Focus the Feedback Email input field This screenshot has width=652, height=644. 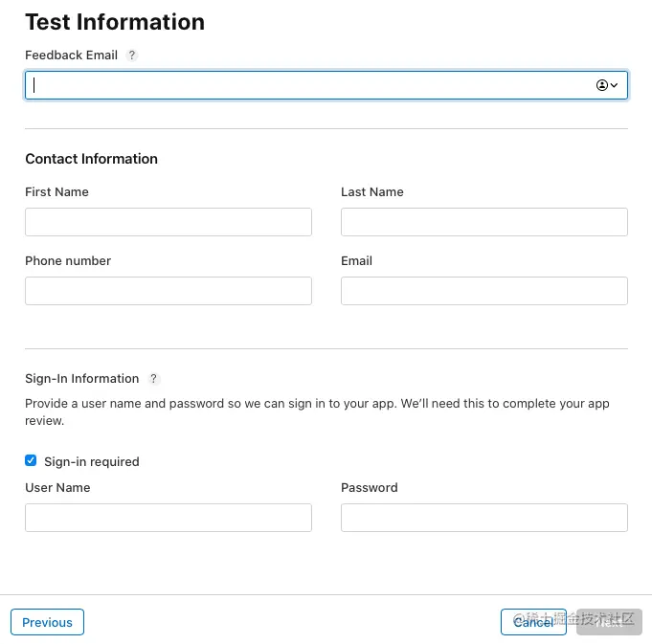(326, 85)
